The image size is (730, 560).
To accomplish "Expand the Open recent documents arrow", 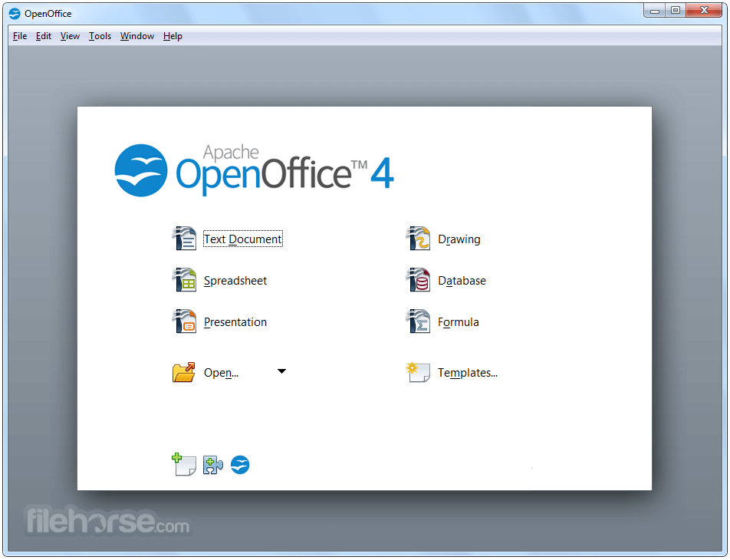I will 281,371.
